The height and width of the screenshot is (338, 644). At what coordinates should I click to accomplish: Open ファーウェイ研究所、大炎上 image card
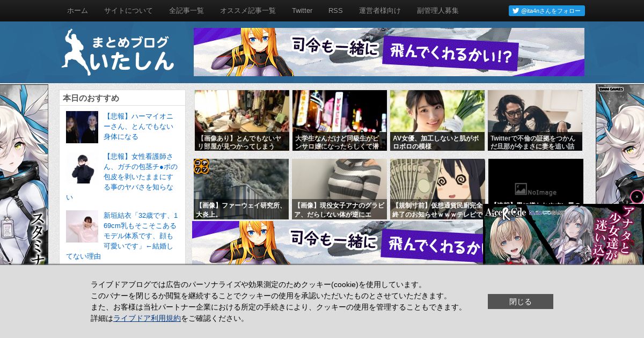tap(241, 189)
